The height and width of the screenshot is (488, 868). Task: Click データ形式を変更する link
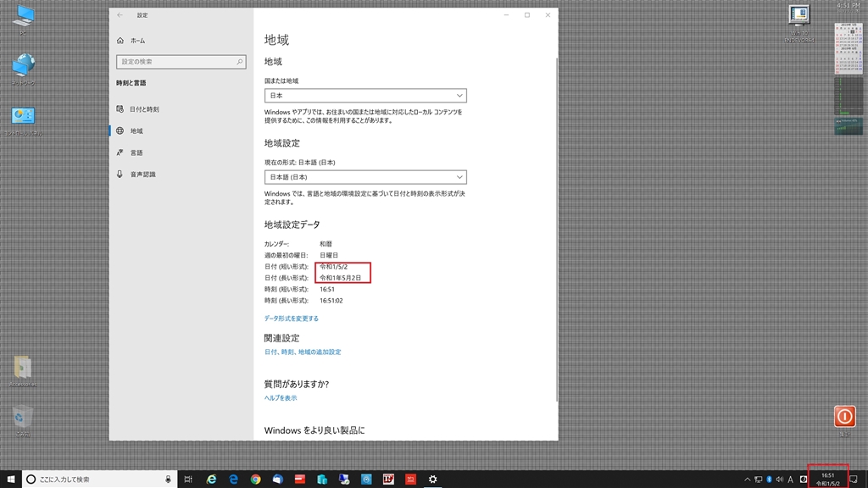point(292,319)
